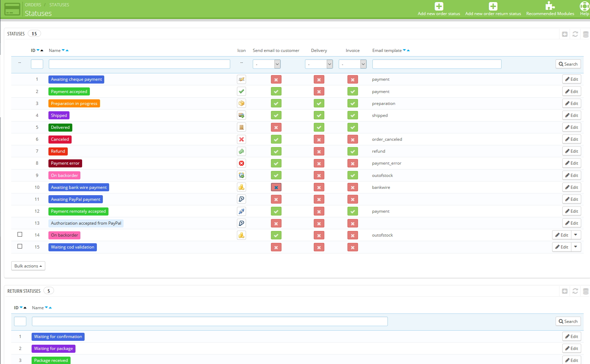Sort Return Statuses by Name descending
The width and height of the screenshot is (590, 364).
pos(46,307)
